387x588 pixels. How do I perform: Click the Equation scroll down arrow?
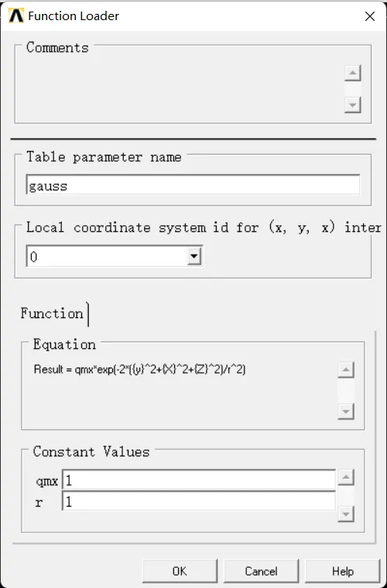tap(346, 412)
